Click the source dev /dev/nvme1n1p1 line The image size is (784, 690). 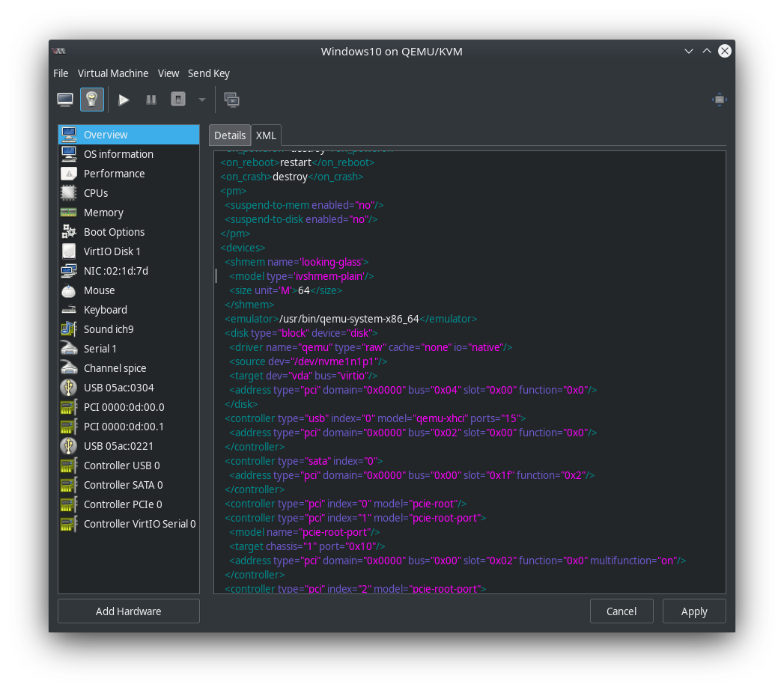point(308,361)
